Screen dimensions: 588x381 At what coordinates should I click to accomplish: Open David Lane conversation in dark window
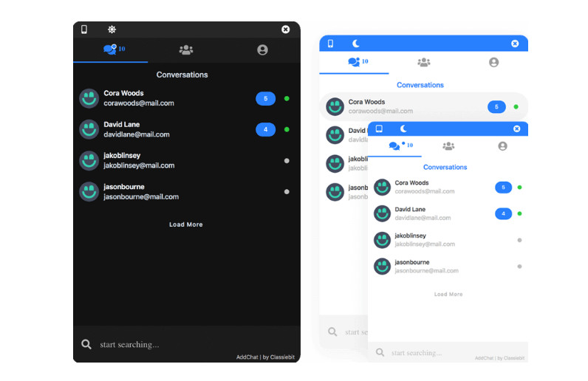(186, 129)
